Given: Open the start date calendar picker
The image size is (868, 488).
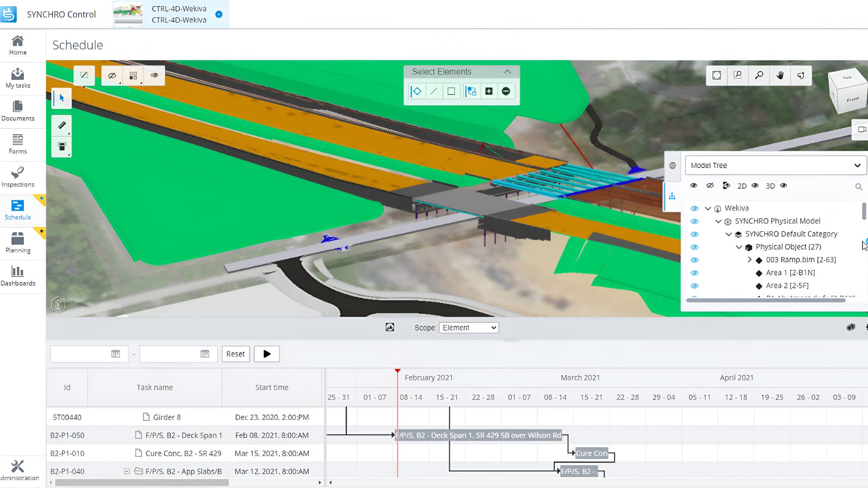Looking at the screenshot, I should point(116,354).
